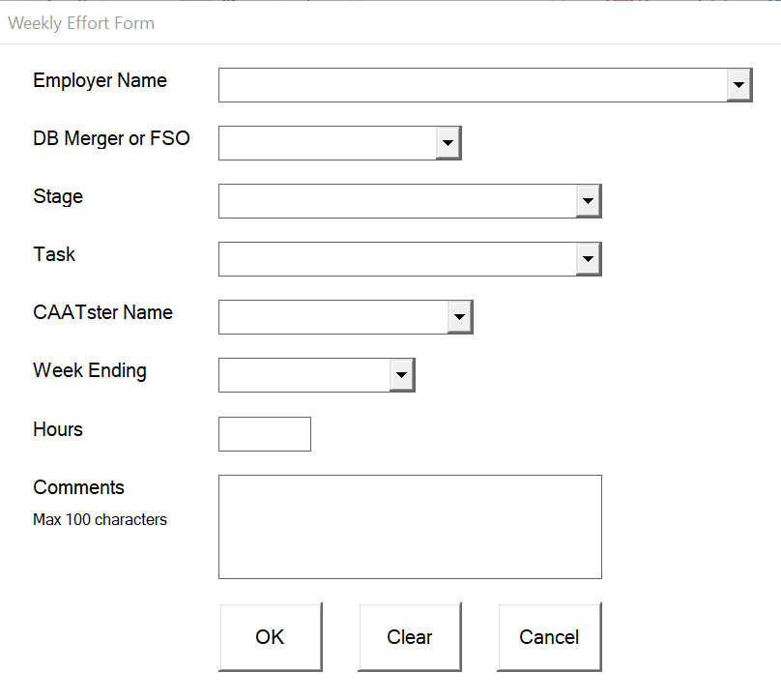Expand the CAATster Name dropdown arrow
Screen dimensions: 781x700
(460, 317)
